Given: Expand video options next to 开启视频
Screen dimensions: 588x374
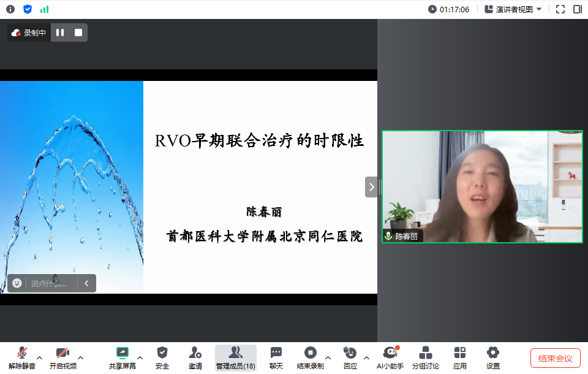Looking at the screenshot, I should 81,358.
